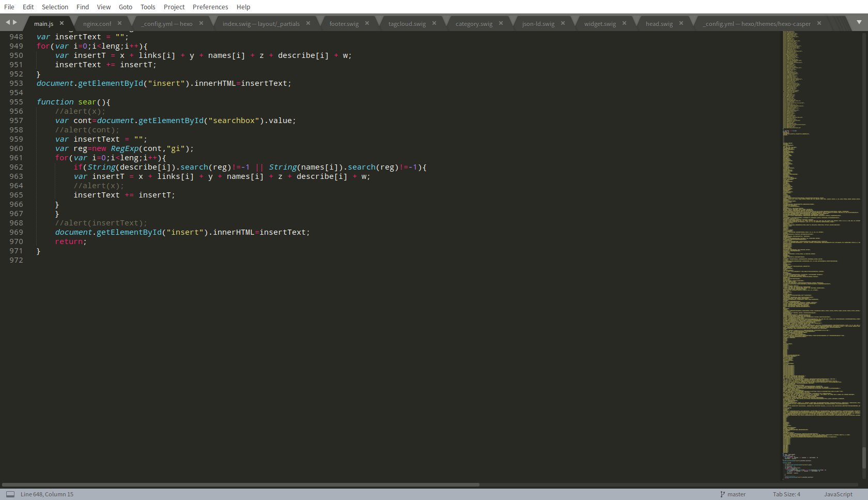
Task: Open Tab Size: 4 indentation menu
Action: click(x=786, y=494)
